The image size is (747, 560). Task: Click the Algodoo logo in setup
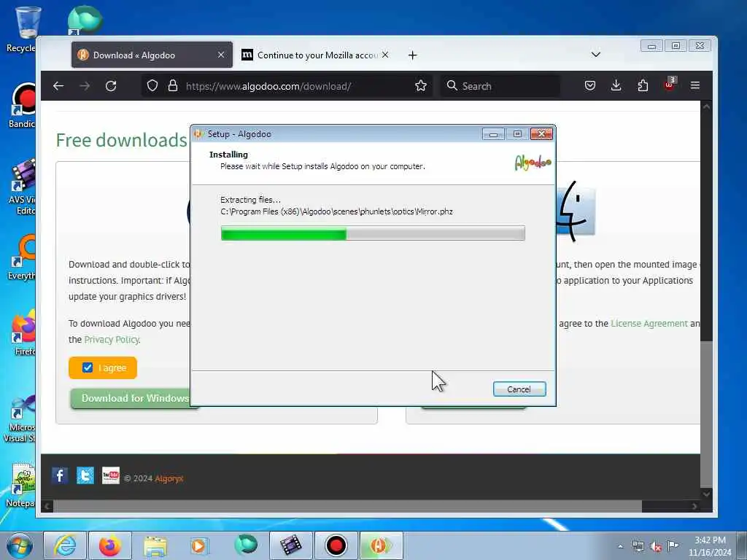533,163
